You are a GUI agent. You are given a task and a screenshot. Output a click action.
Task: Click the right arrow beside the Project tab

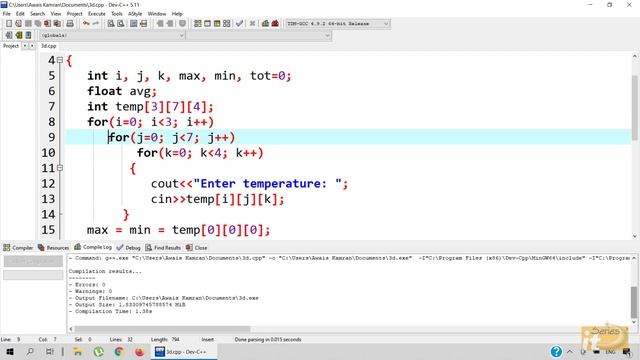click(x=32, y=46)
